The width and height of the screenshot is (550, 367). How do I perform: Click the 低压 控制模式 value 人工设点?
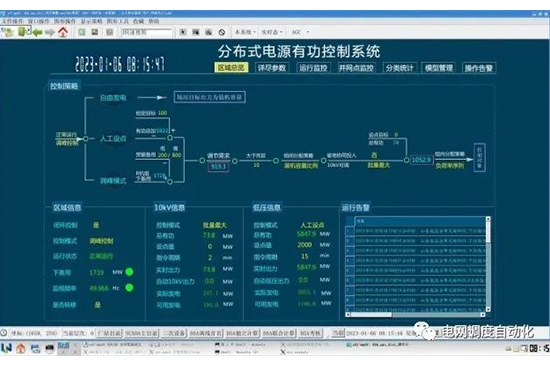(x=312, y=225)
